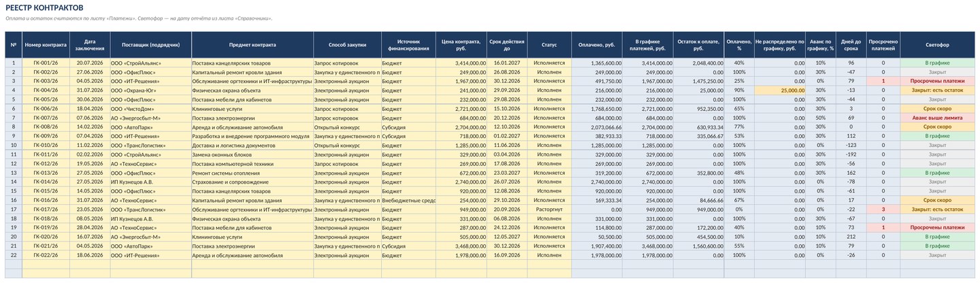Screen dimensions: 980x283
Task: Click supplier cell ООО «ЧистоДом»
Action: point(150,108)
